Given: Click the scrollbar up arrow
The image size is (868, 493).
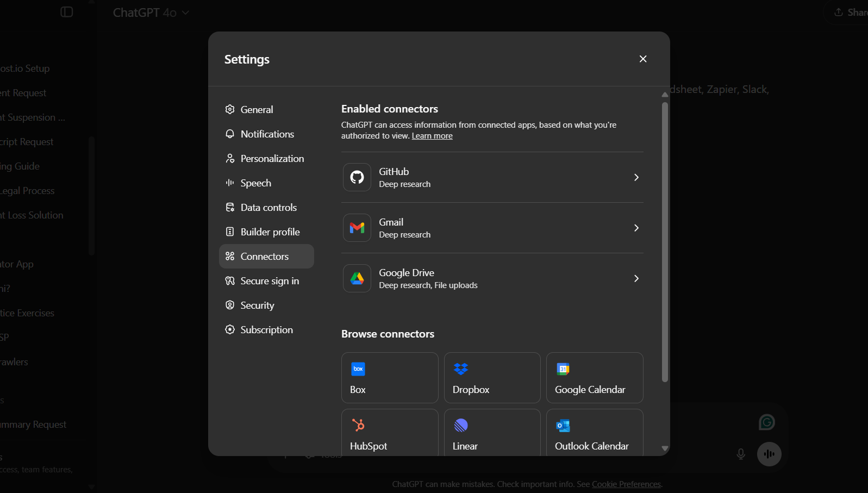Looking at the screenshot, I should pos(665,95).
